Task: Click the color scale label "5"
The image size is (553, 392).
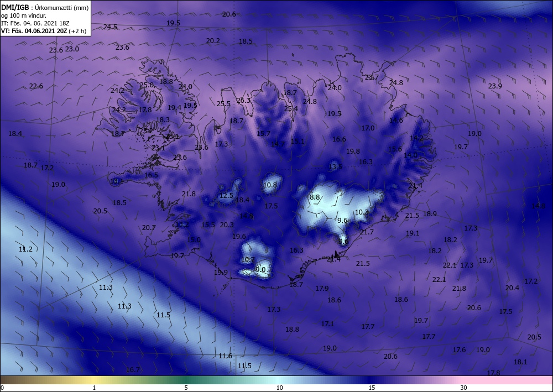Action: coord(186,388)
